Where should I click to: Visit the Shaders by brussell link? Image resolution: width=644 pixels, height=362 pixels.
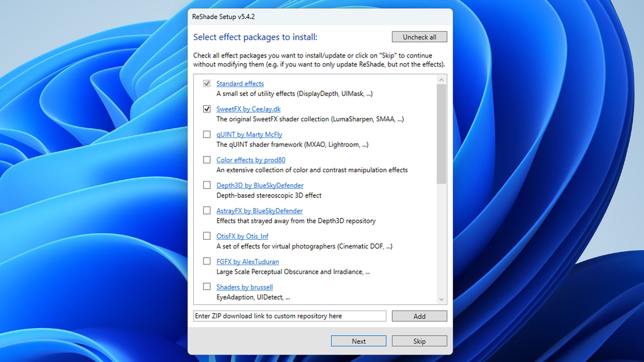click(x=245, y=287)
